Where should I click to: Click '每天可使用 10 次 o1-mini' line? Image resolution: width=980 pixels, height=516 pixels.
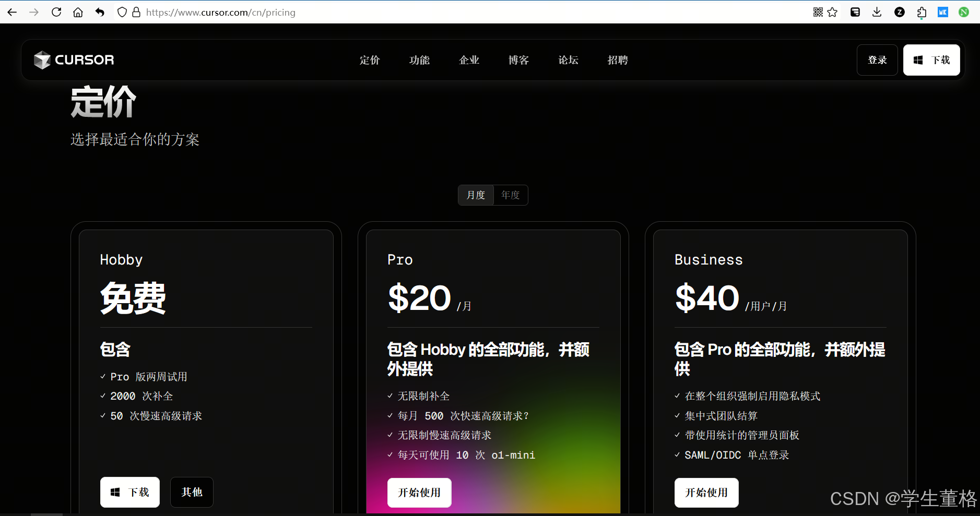click(x=466, y=455)
